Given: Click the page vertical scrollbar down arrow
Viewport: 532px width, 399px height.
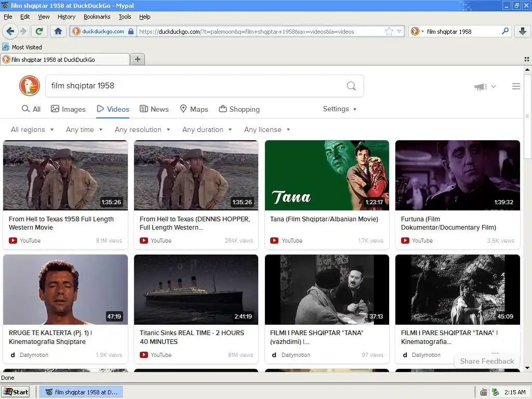Looking at the screenshot, I should (x=527, y=367).
